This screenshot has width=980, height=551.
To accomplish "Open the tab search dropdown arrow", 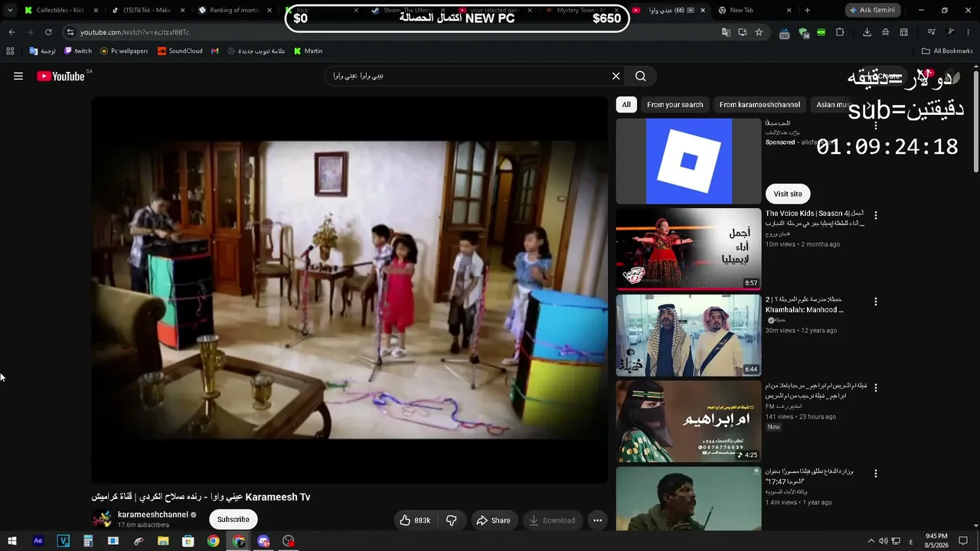I will 9,10.
